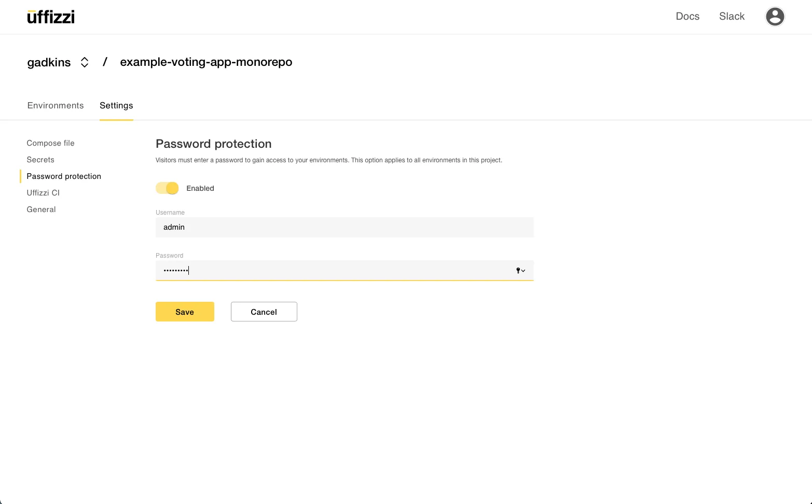Click the Username input field

344,227
